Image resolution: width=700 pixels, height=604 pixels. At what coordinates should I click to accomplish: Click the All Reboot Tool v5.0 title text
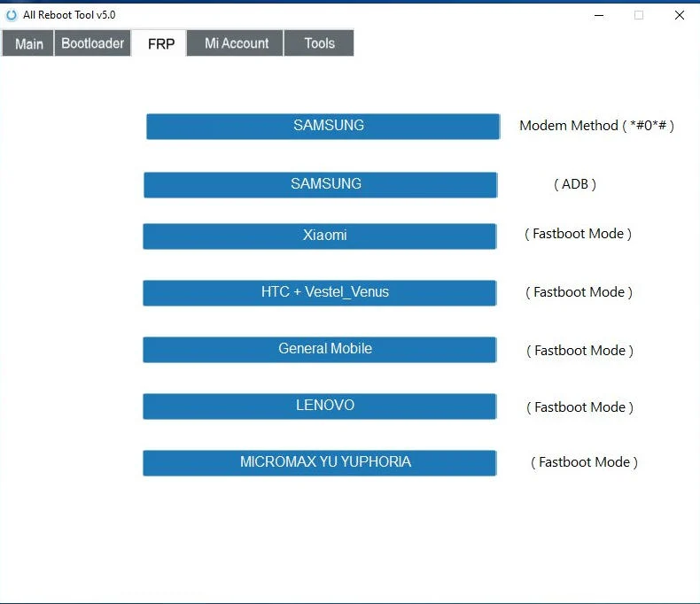[x=69, y=15]
